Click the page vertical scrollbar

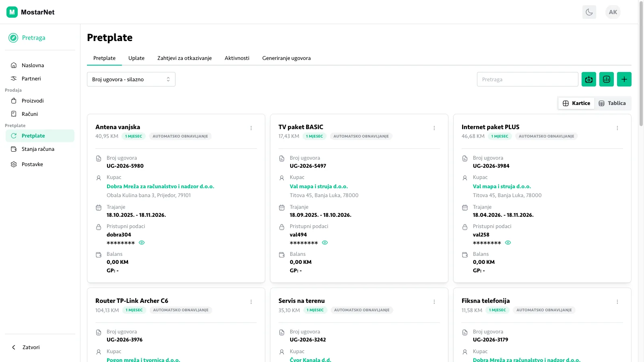[x=641, y=64]
